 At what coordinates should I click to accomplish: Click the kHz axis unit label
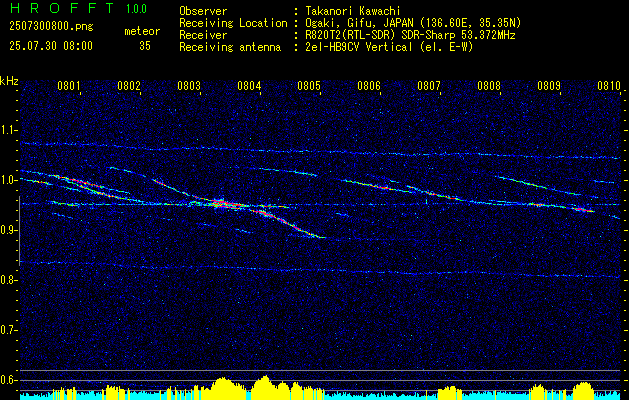coord(9,81)
